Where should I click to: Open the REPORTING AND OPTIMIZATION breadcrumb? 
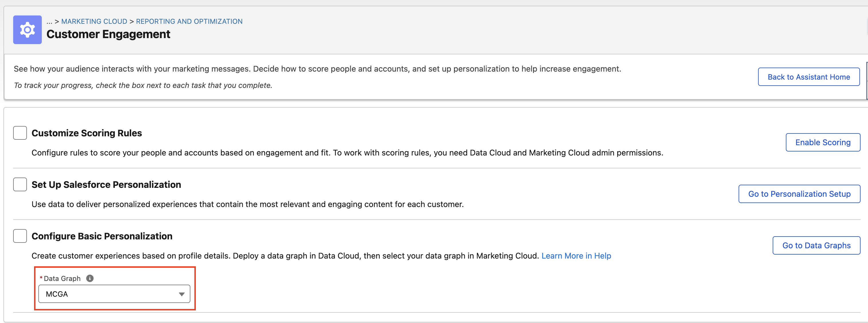pos(189,21)
